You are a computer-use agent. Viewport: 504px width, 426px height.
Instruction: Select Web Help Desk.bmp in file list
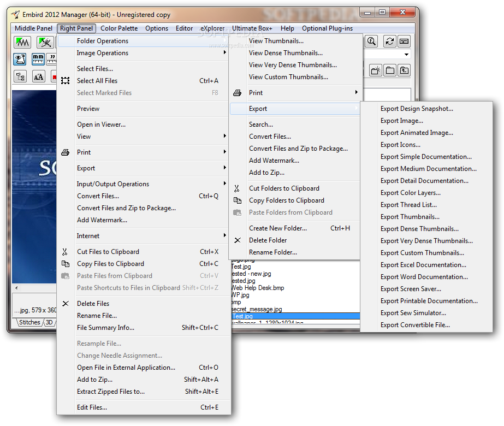tap(258, 288)
